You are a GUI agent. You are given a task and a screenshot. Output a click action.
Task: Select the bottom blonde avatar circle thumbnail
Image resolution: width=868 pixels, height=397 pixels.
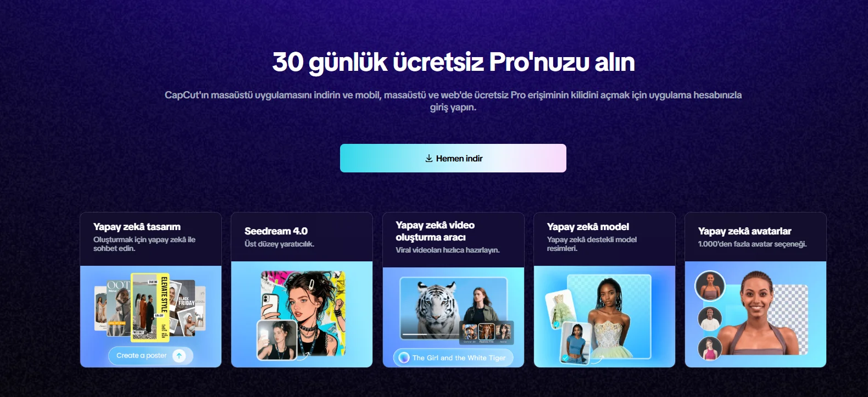(709, 348)
